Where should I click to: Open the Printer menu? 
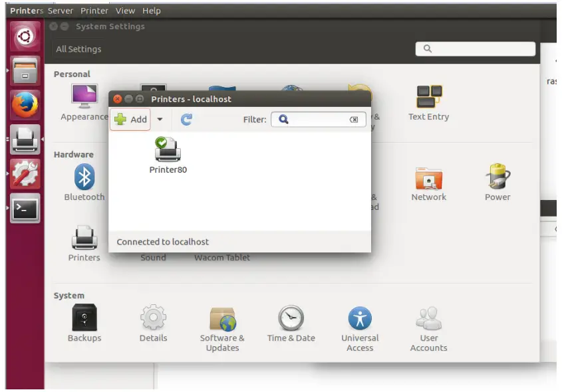(x=94, y=11)
